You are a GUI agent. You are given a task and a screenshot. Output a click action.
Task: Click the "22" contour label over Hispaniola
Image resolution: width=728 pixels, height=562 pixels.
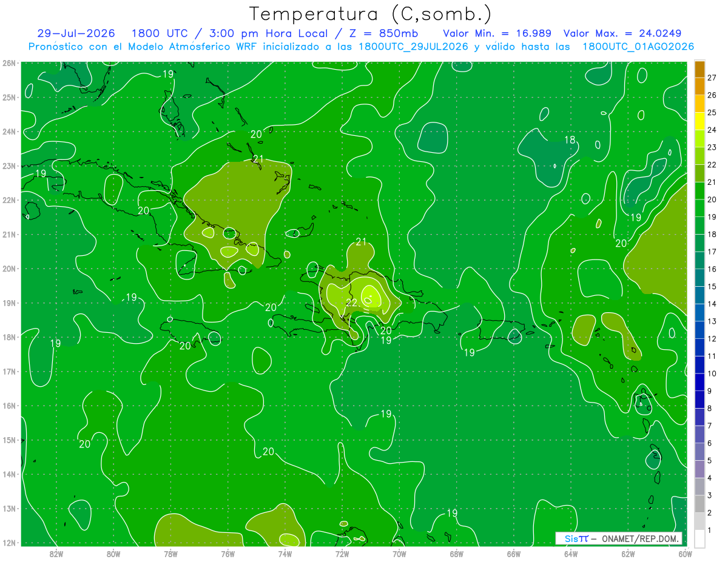coord(352,303)
